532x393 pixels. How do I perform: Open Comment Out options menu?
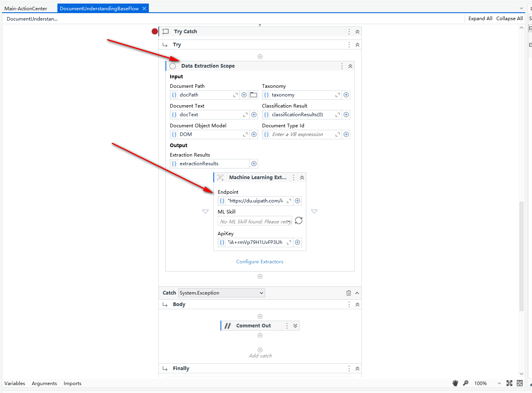(287, 326)
